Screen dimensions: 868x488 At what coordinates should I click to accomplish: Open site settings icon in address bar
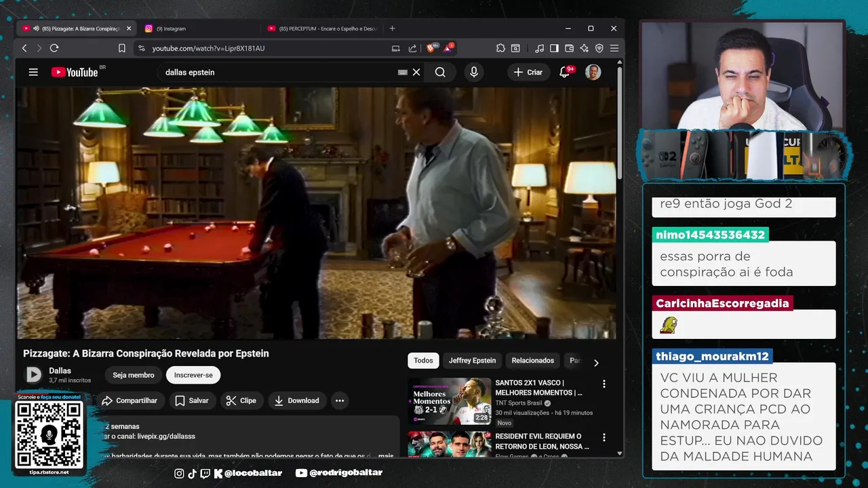141,48
